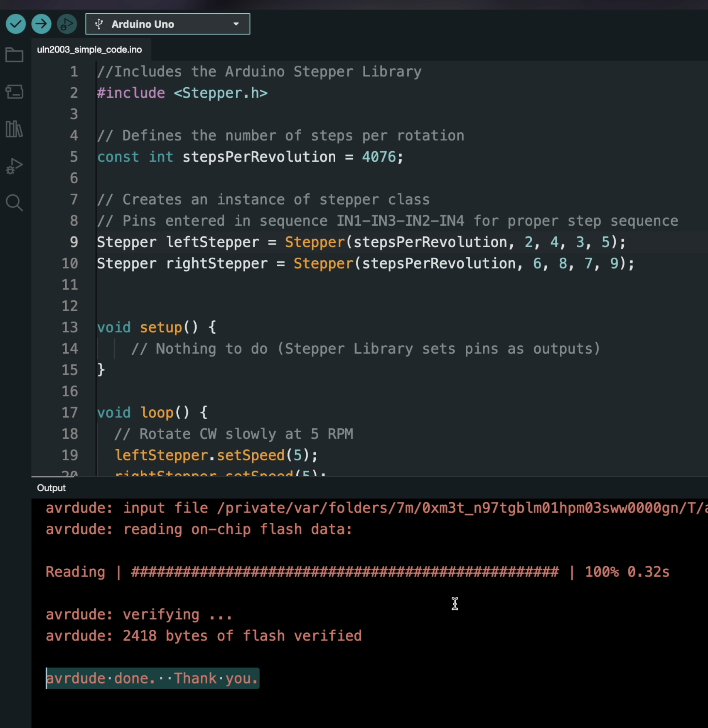This screenshot has height=728, width=708.
Task: Click line number 13 in the gutter
Action: click(70, 327)
